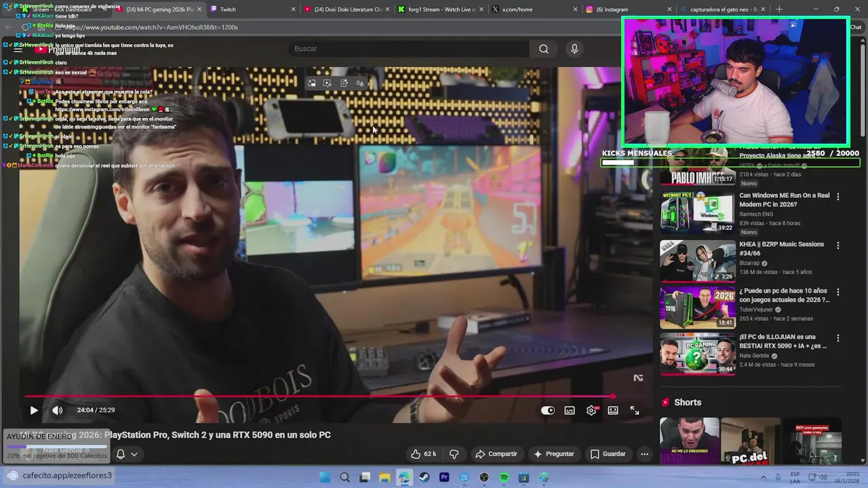Like the video with 62 k thumbs up

(424, 454)
